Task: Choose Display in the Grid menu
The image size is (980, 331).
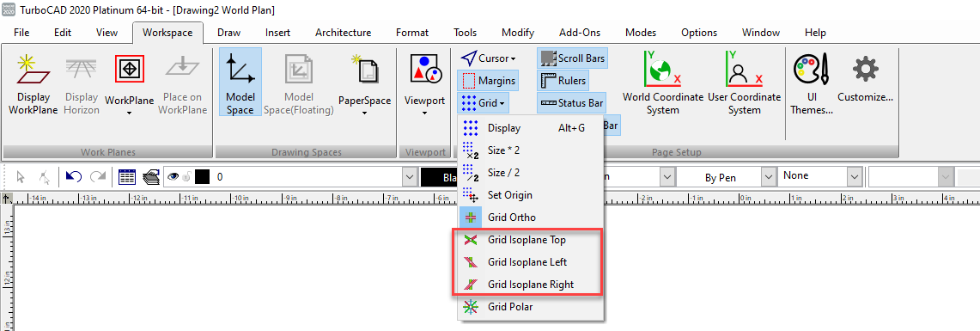Action: 531,127
